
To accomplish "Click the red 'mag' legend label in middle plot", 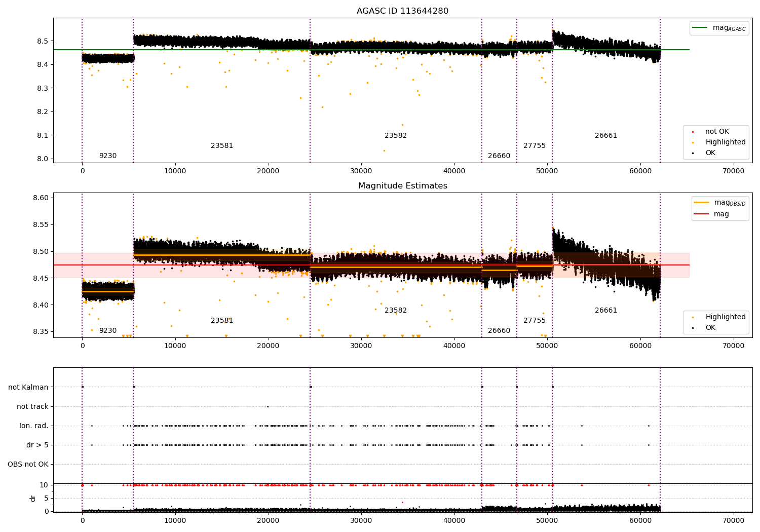I will pyautogui.click(x=721, y=214).
